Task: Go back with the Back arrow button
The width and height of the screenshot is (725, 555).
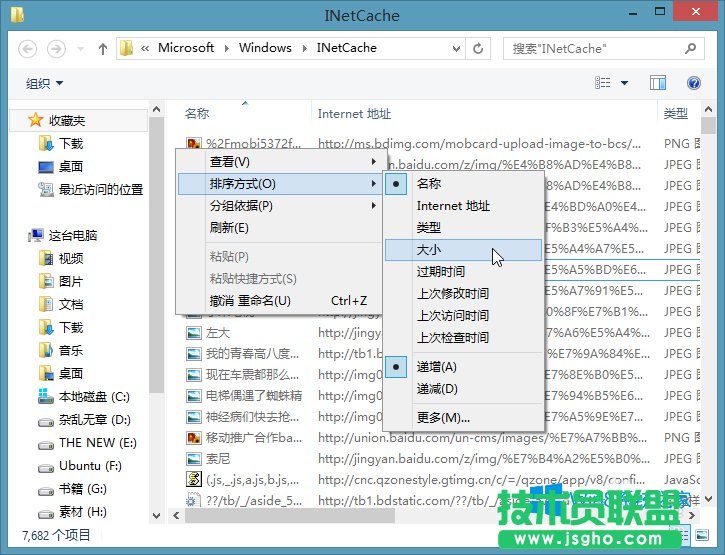Action: pyautogui.click(x=27, y=49)
